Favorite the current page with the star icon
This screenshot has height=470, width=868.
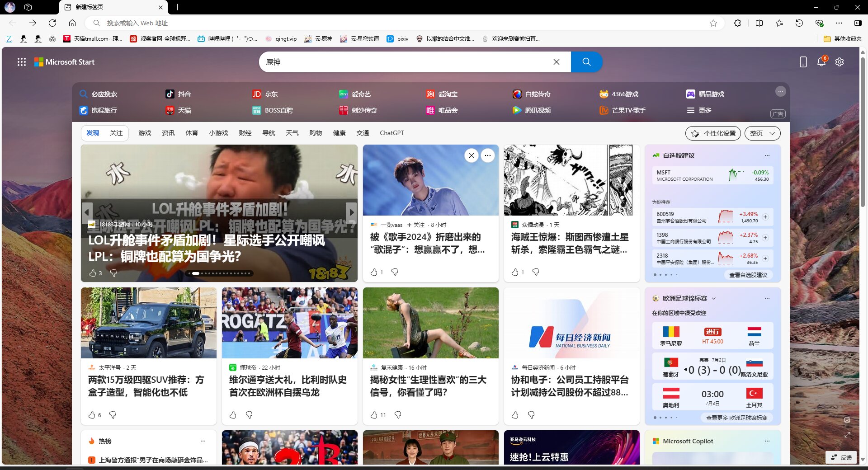713,23
